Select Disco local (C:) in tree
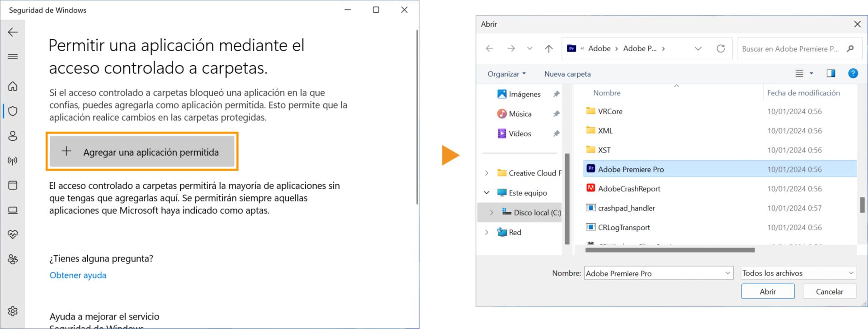This screenshot has width=868, height=329. pyautogui.click(x=537, y=213)
